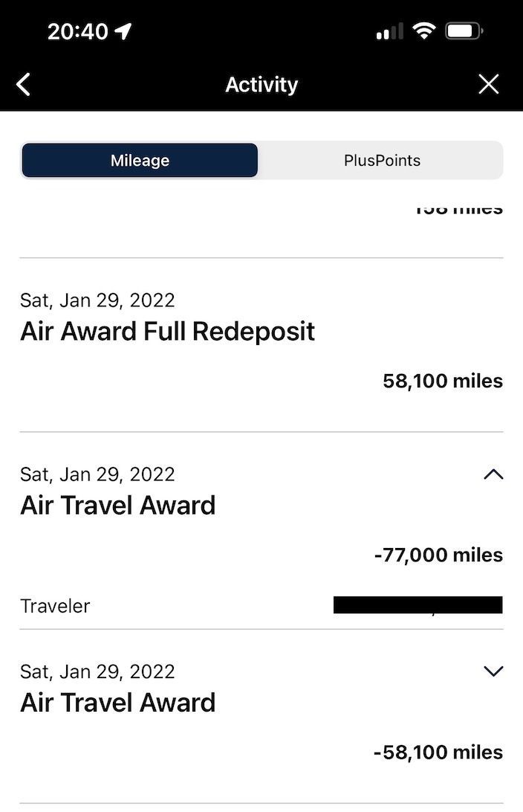Tap the first Air Travel Award heading

point(118,506)
